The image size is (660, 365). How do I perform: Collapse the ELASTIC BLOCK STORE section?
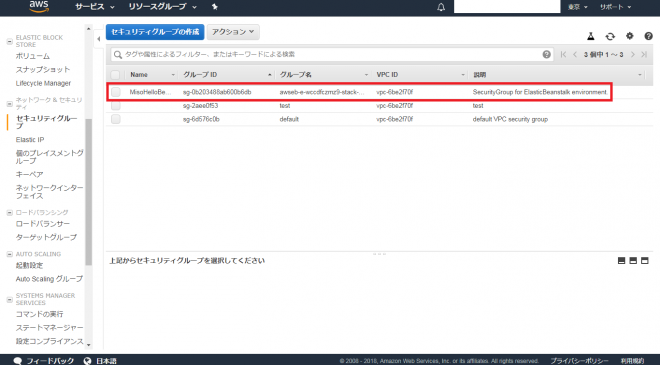click(x=10, y=41)
